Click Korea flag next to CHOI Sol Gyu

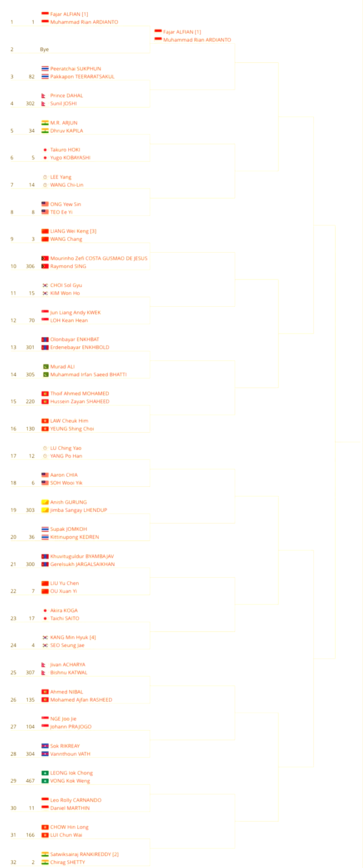45,285
